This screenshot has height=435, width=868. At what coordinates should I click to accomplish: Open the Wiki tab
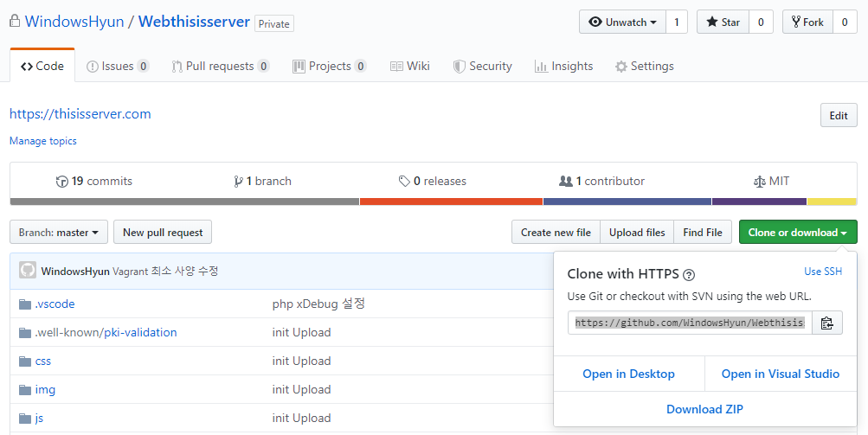tap(410, 66)
